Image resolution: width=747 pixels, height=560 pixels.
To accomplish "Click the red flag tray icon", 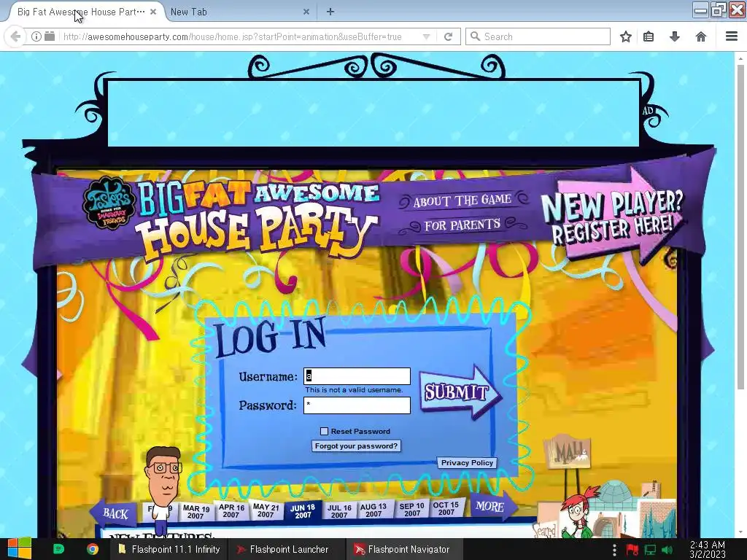I will pyautogui.click(x=632, y=550).
